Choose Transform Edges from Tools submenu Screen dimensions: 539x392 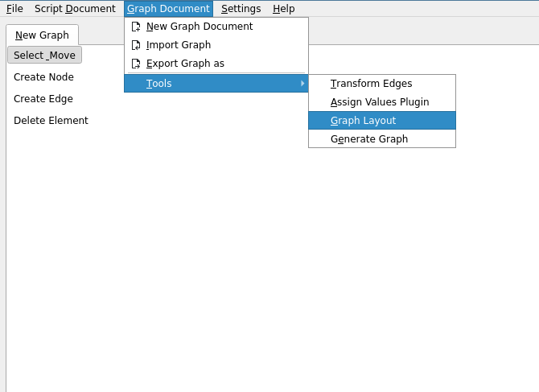pos(371,84)
